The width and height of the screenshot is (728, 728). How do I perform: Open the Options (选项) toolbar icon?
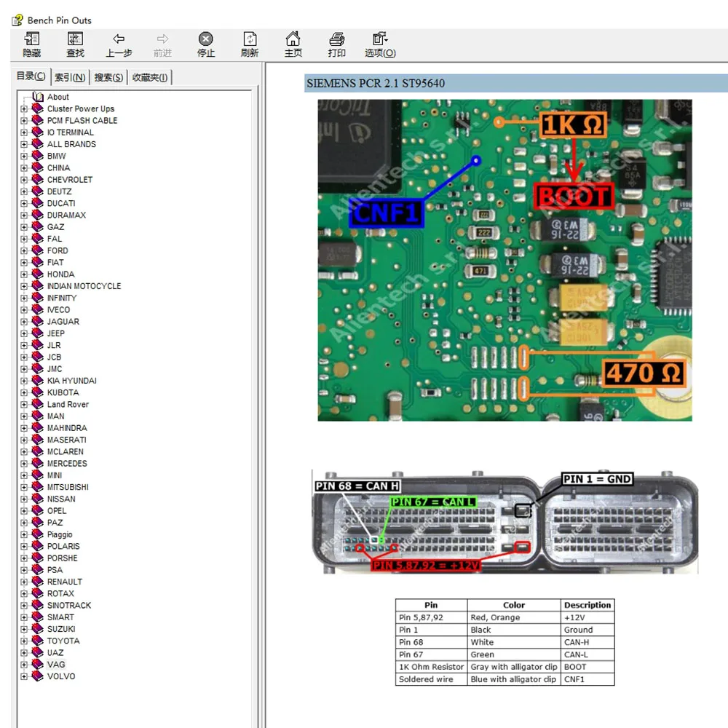point(379,39)
